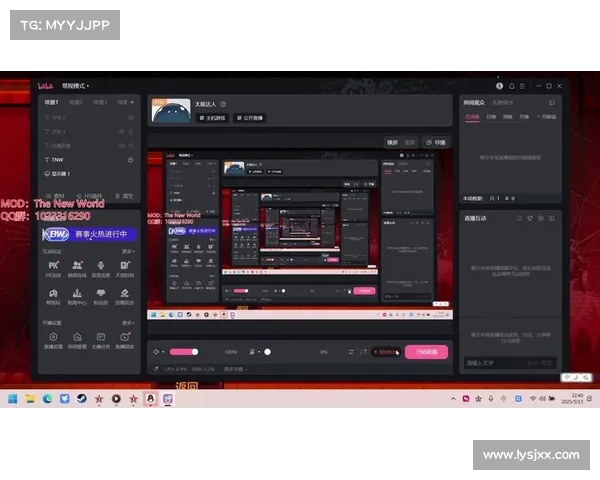Image resolution: width=600 pixels, height=480 pixels.
Task: Click the 公开直播 button
Action: tap(252, 117)
